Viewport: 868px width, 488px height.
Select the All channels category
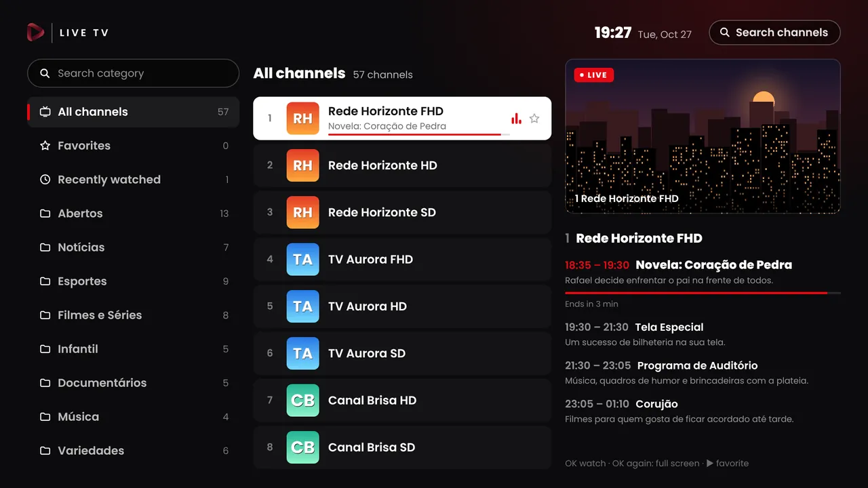[133, 112]
